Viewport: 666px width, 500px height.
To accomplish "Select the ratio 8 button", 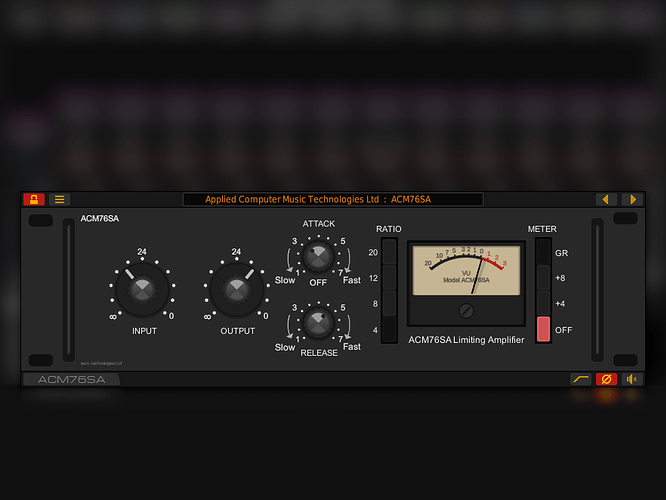I will coord(389,304).
